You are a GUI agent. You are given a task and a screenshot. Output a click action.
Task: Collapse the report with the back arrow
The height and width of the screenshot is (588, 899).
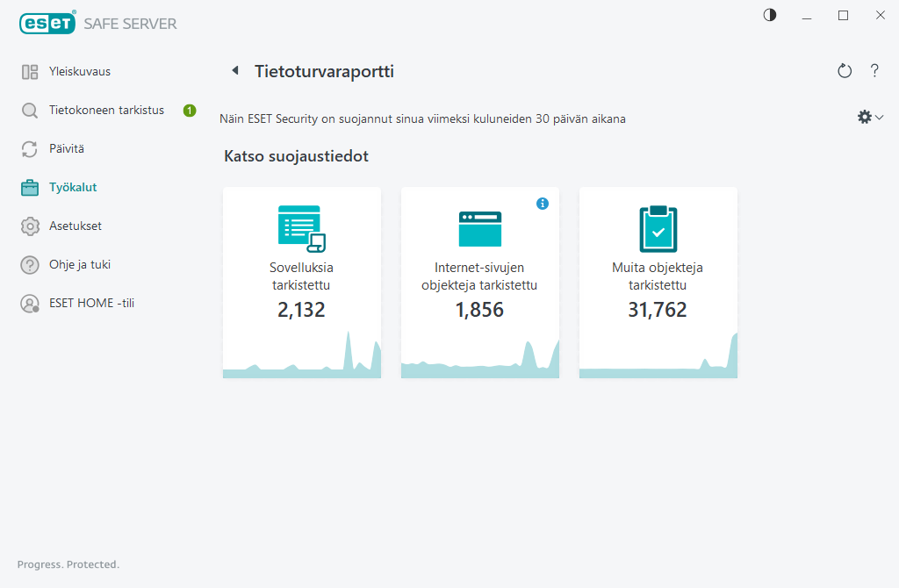tap(234, 69)
